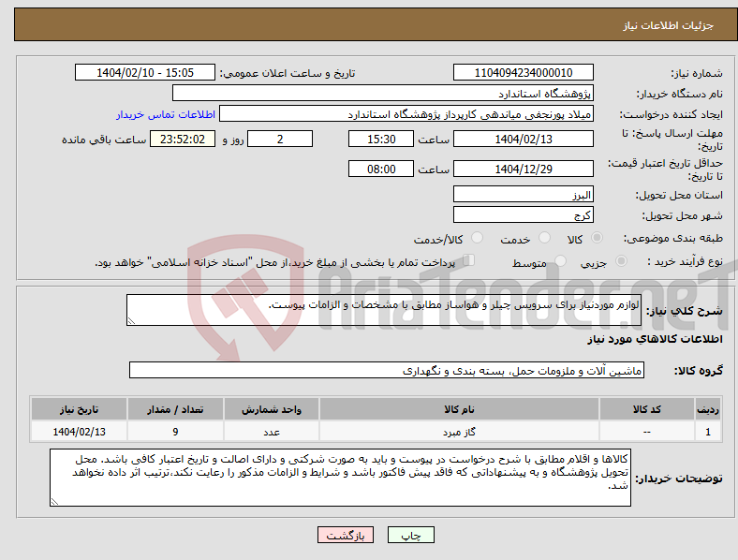This screenshot has width=738, height=560.
Task: Click the resize grip of buyer notes textbox
Action: (x=54, y=502)
